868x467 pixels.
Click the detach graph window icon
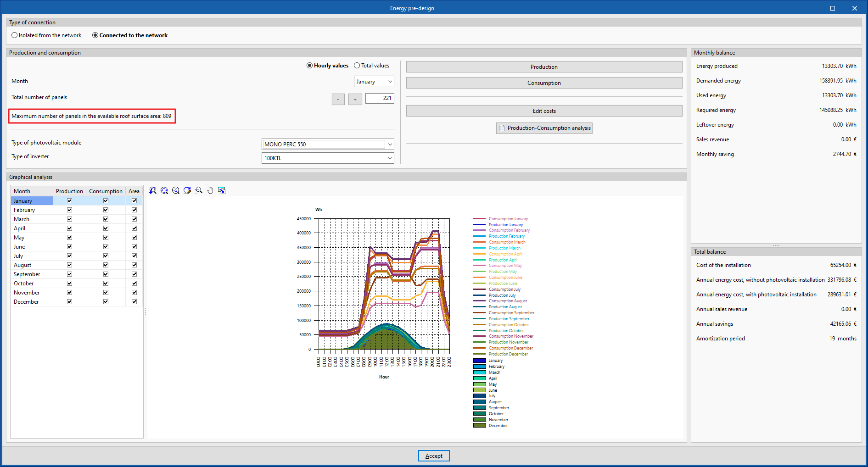point(222,190)
